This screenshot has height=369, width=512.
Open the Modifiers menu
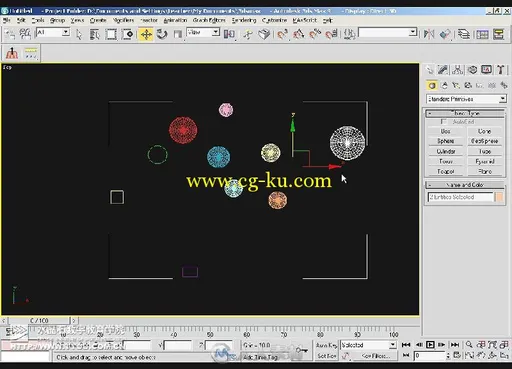123,20
